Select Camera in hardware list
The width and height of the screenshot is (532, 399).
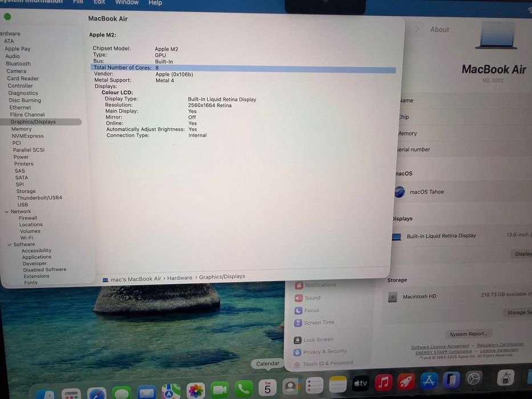pyautogui.click(x=16, y=71)
